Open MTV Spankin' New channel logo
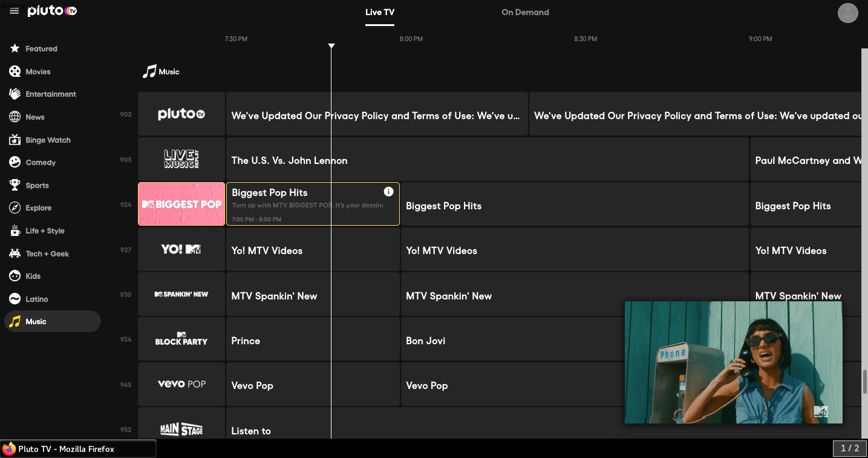Screen dimensions: 868x458 181,294
